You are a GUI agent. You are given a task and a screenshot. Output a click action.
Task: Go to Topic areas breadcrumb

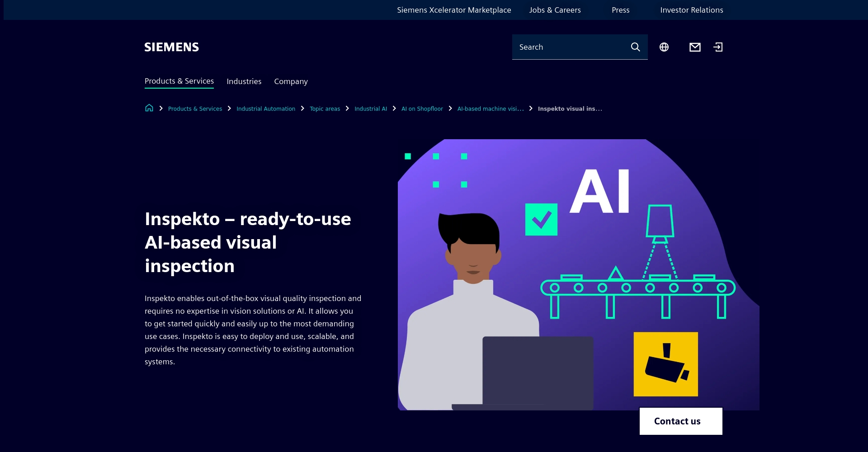click(325, 108)
